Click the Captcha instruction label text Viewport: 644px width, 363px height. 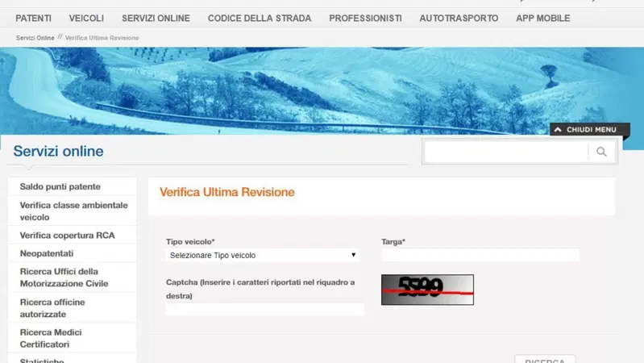tap(260, 289)
